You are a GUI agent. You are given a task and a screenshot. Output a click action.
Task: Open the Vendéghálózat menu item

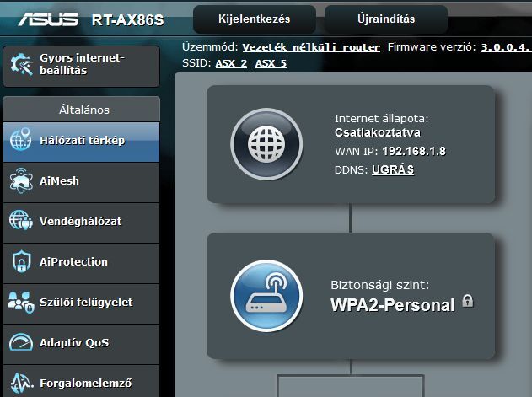pyautogui.click(x=81, y=223)
